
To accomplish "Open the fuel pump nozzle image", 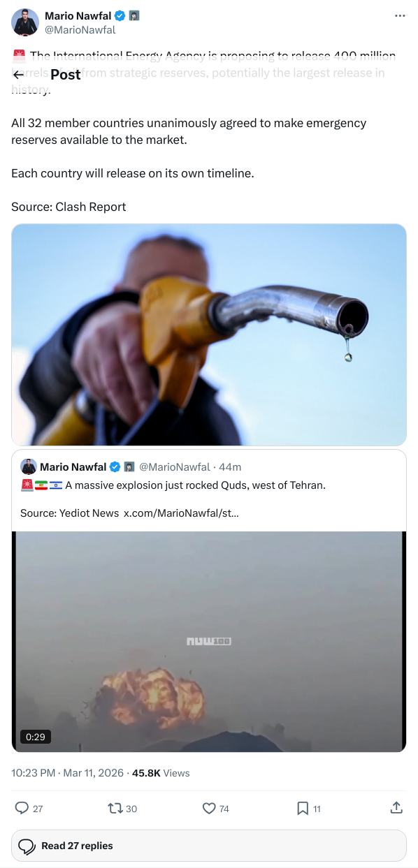I will (x=209, y=334).
